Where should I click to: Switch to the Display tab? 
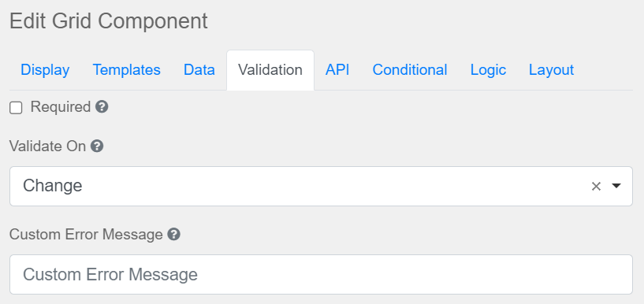(45, 70)
